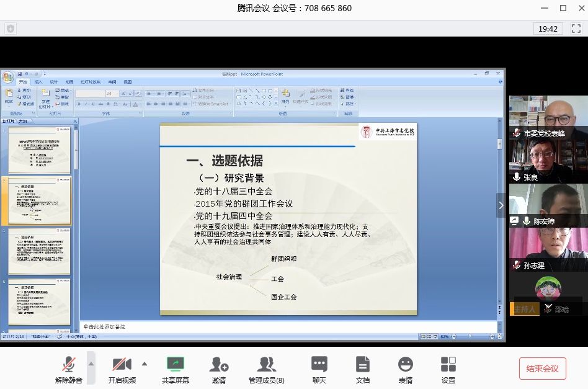Open the 文档 documents icon

363,368
